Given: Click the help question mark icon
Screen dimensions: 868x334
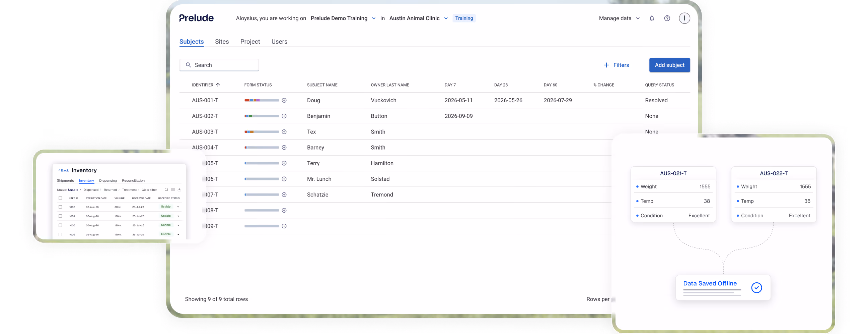Looking at the screenshot, I should [x=667, y=18].
